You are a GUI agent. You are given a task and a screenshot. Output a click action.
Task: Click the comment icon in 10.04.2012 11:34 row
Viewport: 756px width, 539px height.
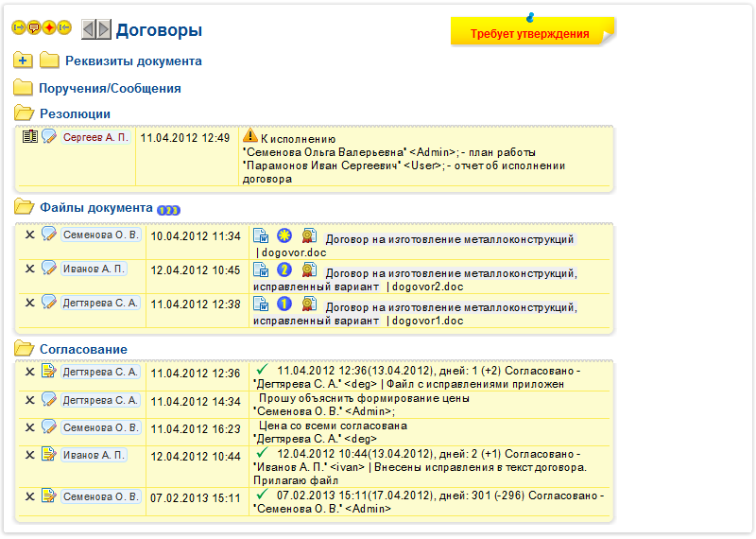tap(49, 234)
